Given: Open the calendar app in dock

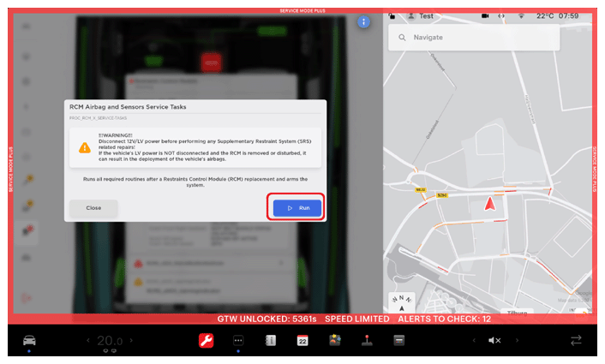Looking at the screenshot, I should pos(302,340).
